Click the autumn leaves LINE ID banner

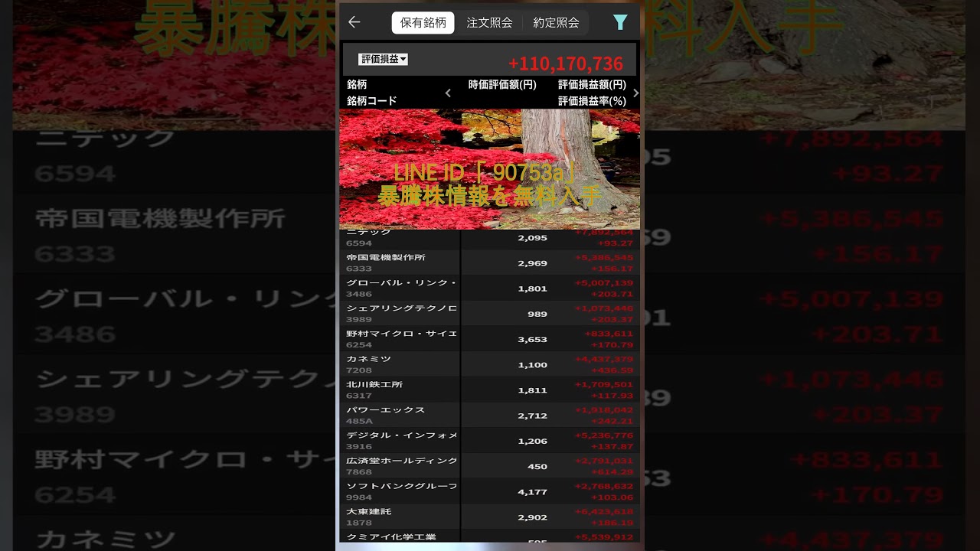coord(489,168)
